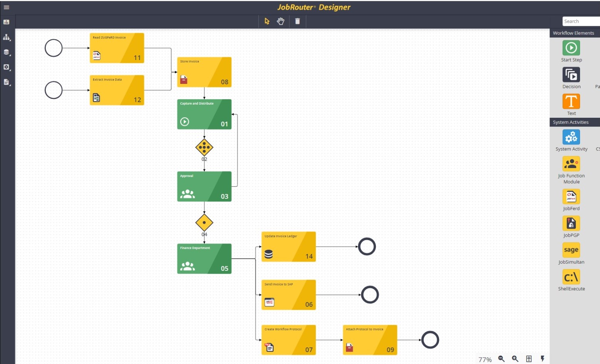Select the Send Invoice to SAP step 06
This screenshot has height=364, width=600.
tap(289, 295)
